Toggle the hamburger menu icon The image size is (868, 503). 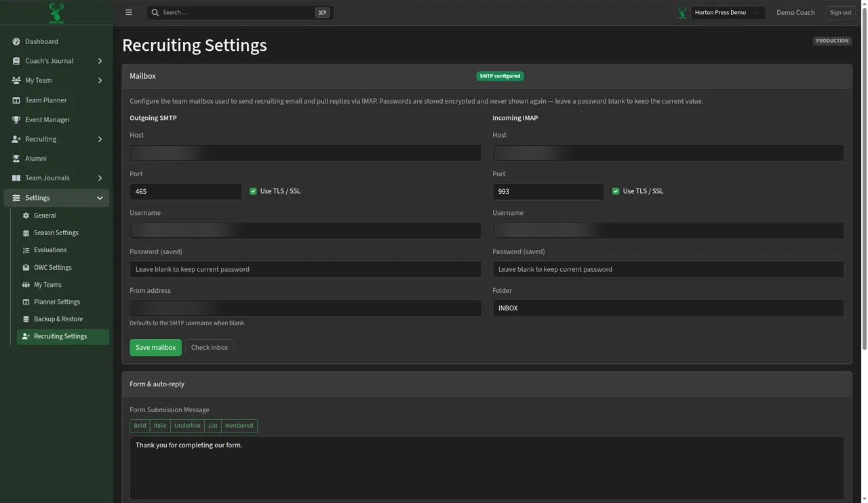129,12
